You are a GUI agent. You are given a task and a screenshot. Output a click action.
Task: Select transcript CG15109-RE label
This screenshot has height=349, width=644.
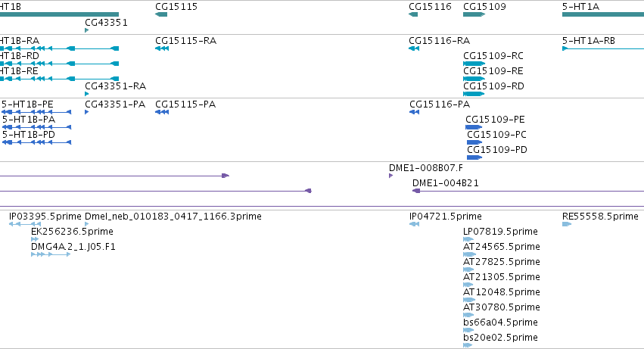pos(493,71)
